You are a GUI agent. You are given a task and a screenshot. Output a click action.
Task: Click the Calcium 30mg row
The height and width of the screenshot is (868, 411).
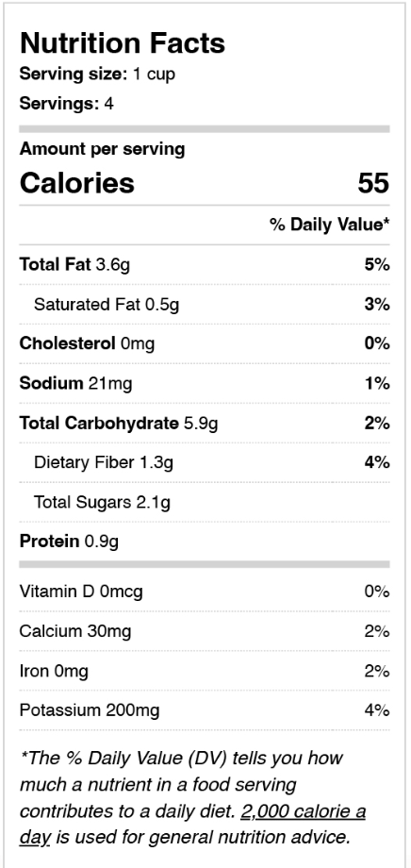(205, 631)
